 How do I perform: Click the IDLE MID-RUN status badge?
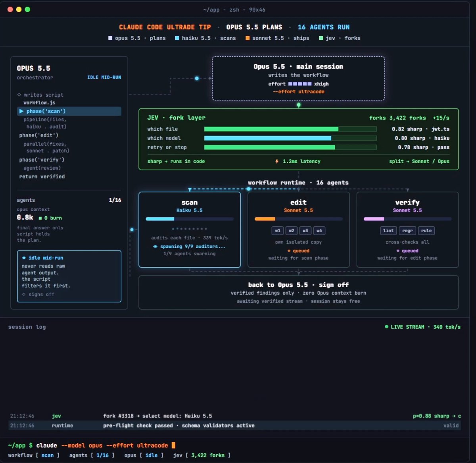tap(104, 77)
